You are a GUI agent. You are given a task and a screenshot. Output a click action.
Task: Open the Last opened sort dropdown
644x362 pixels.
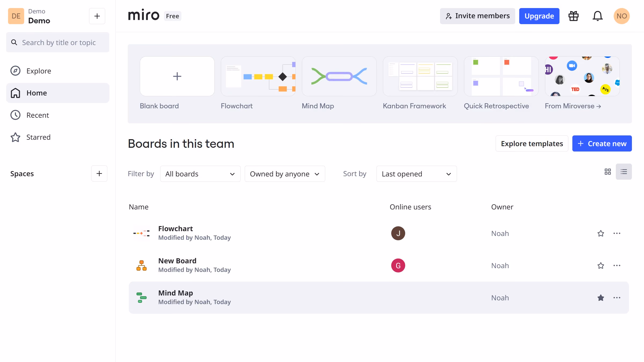(x=417, y=174)
